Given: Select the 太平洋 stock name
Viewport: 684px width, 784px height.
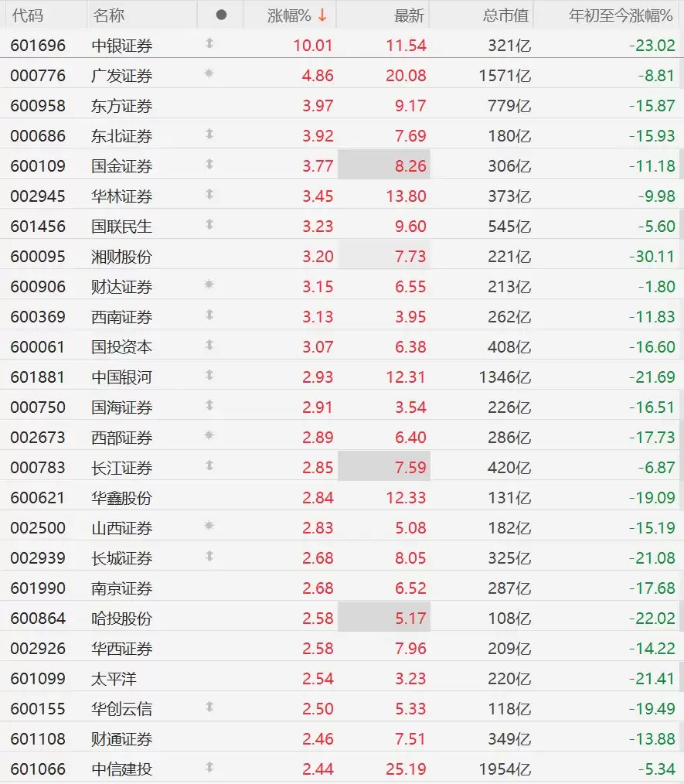Looking at the screenshot, I should pos(114,679).
